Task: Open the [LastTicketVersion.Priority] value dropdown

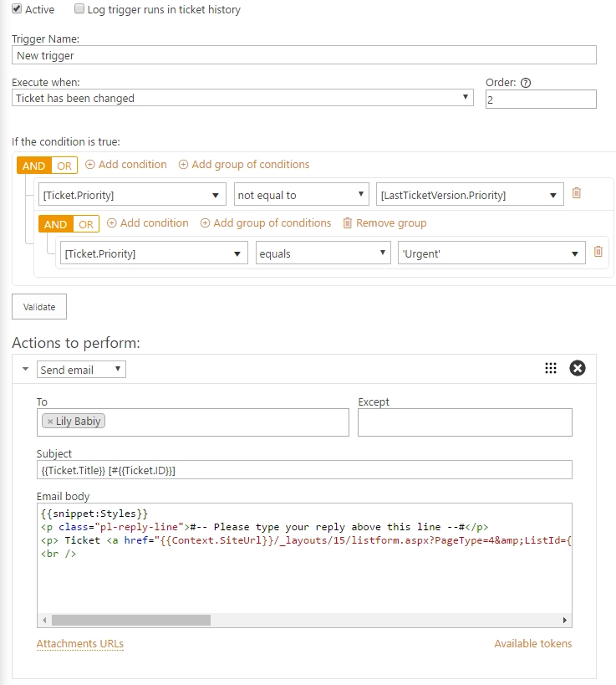Action: (470, 194)
